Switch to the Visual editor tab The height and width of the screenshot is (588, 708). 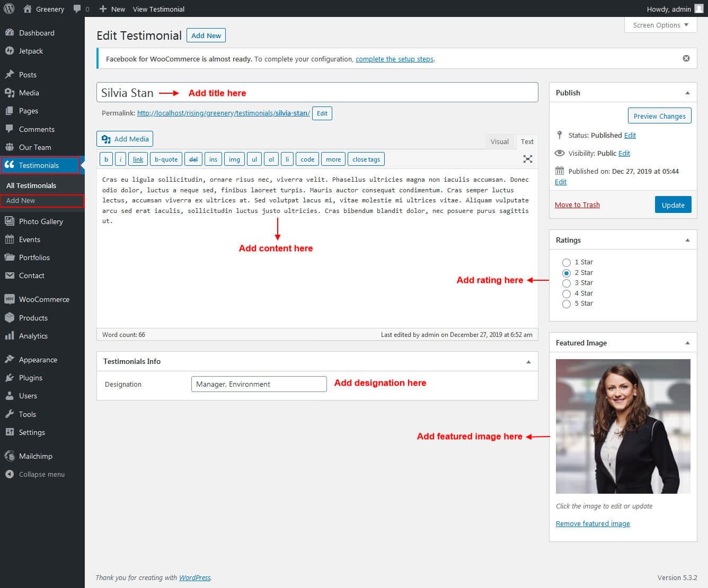(x=499, y=141)
